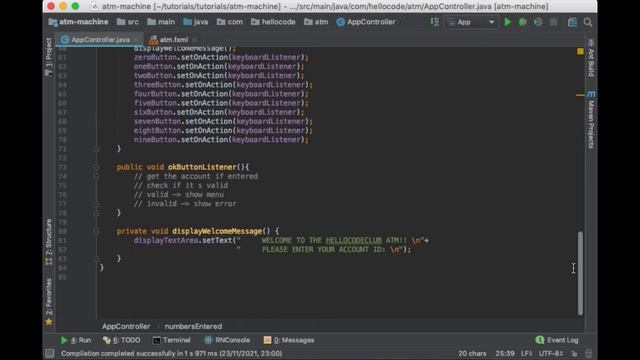
Task: Click the compilation completed status message
Action: point(171,353)
